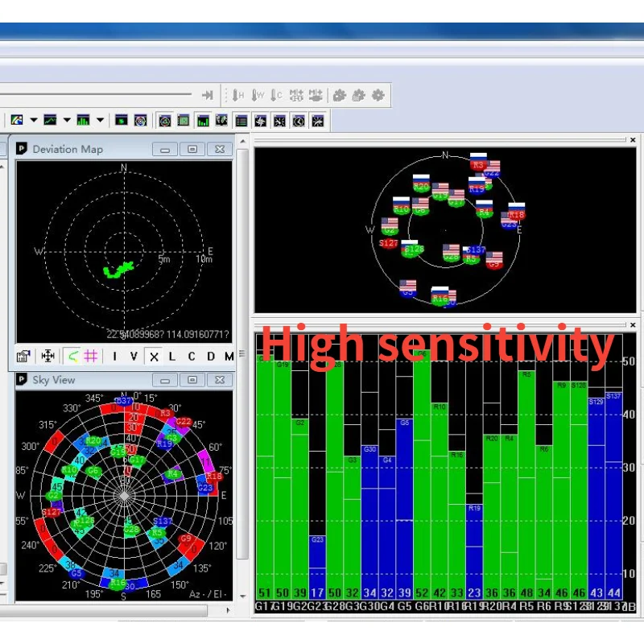Toggle the clock docking window icon

299,121
